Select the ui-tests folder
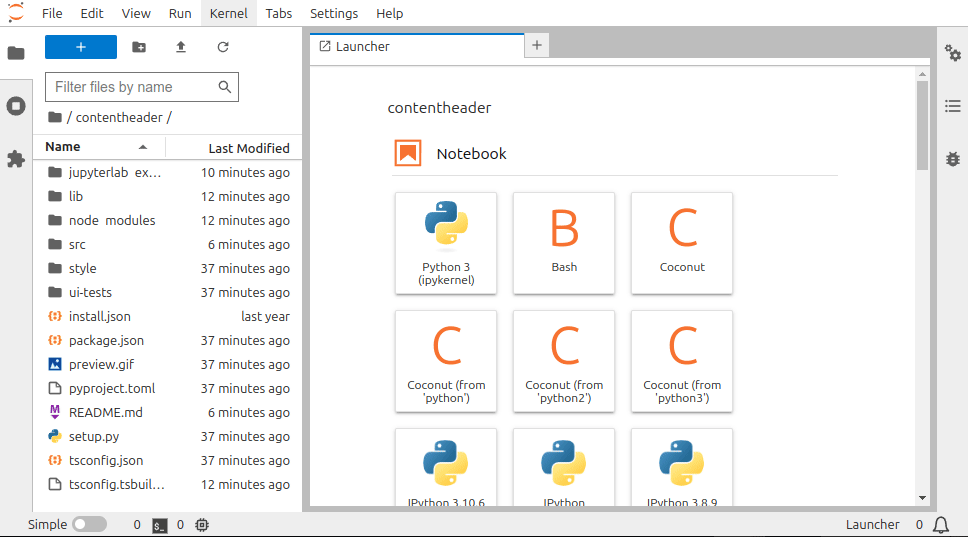 [167, 293]
